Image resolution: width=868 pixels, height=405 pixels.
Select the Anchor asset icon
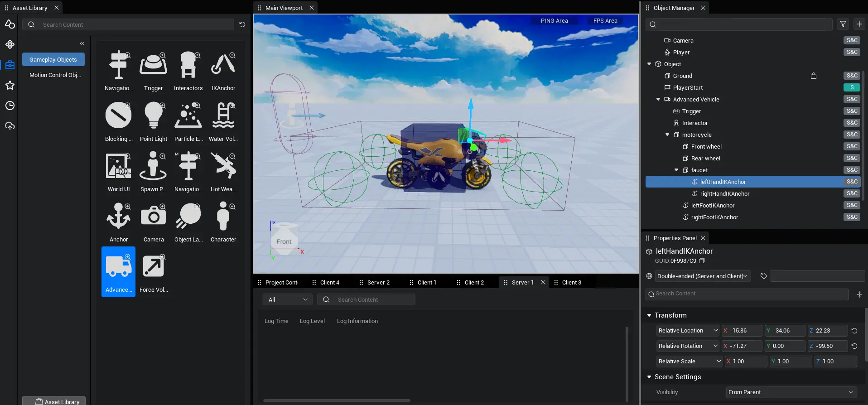point(118,216)
